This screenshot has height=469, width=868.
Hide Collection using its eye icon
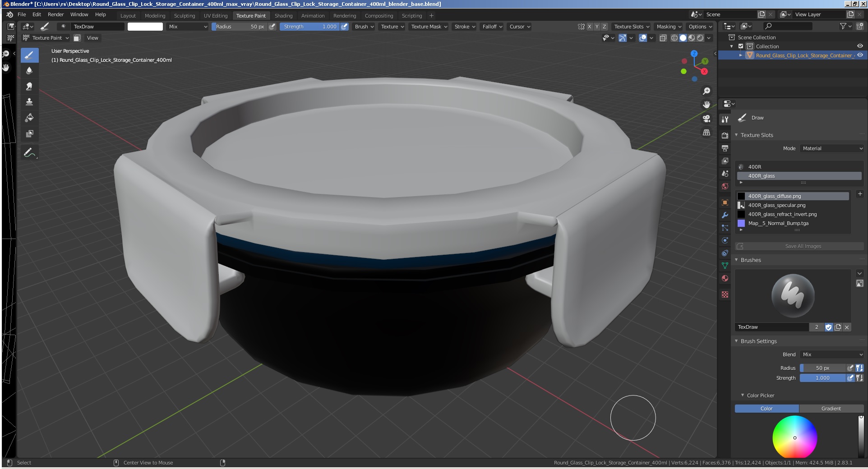click(x=860, y=46)
